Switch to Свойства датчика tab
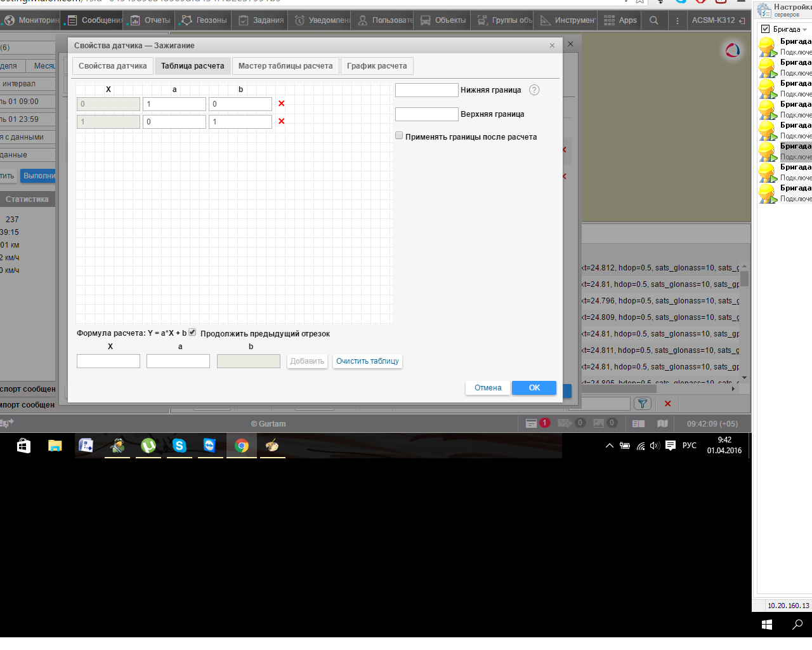Image resolution: width=812 pixels, height=650 pixels. 112,66
